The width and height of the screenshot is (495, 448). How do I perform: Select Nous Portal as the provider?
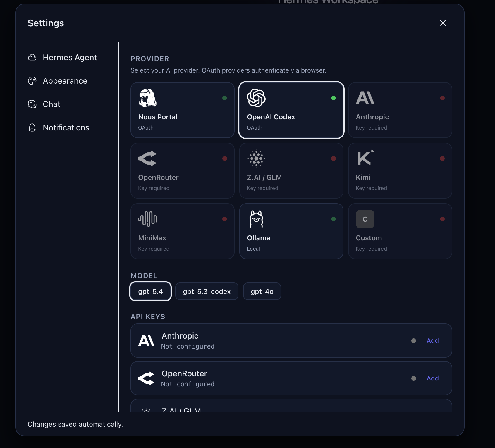click(183, 110)
